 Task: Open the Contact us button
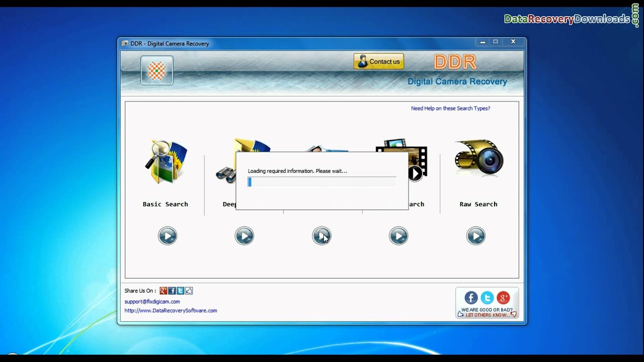point(379,61)
